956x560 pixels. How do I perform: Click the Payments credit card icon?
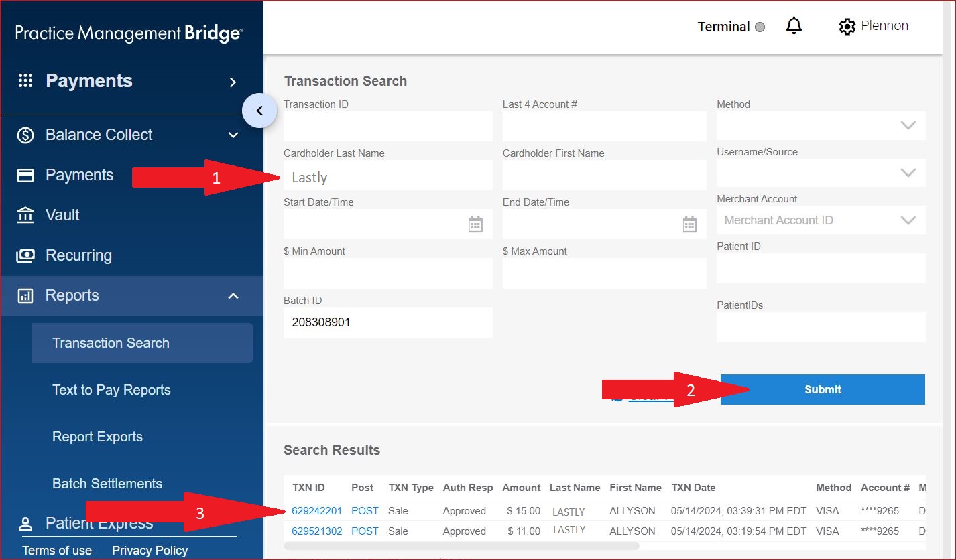[x=25, y=176]
